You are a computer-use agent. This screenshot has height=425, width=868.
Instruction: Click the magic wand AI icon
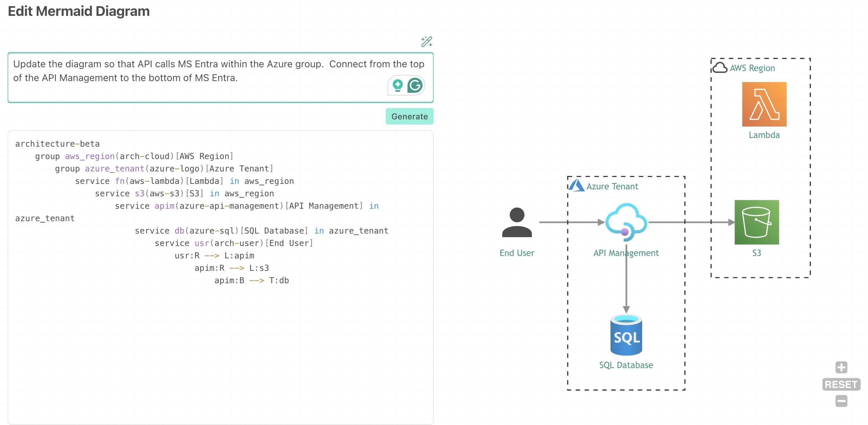point(426,41)
